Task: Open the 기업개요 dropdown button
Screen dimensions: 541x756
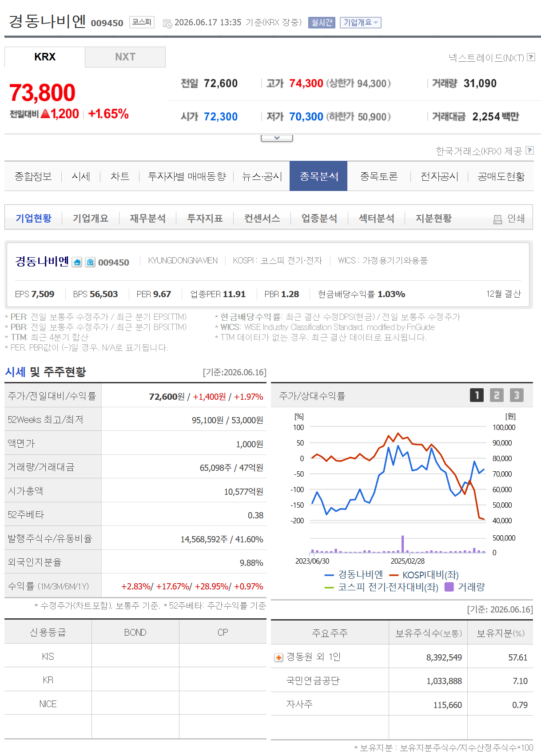Action: tap(361, 23)
